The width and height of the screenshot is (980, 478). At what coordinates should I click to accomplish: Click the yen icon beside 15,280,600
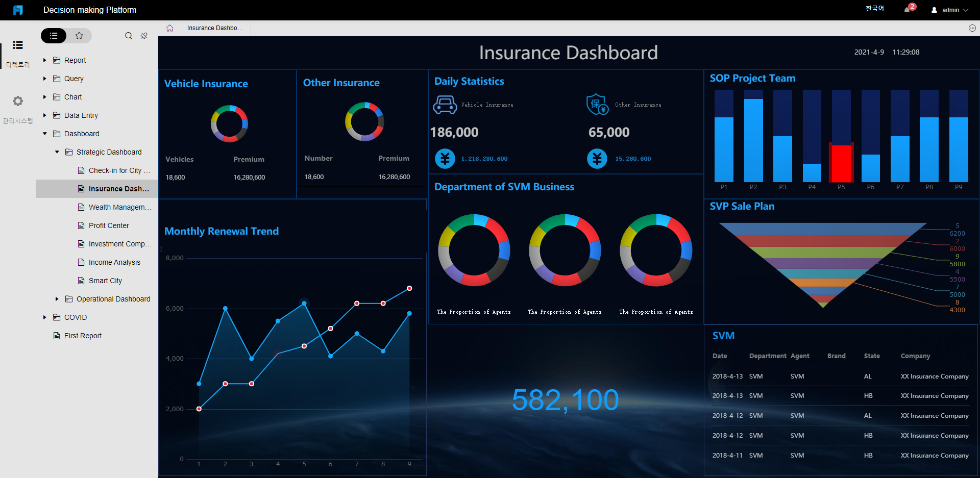[x=597, y=159]
